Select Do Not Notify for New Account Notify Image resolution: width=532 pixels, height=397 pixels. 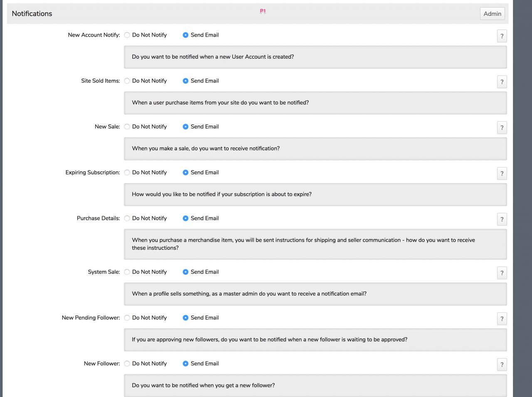click(127, 35)
